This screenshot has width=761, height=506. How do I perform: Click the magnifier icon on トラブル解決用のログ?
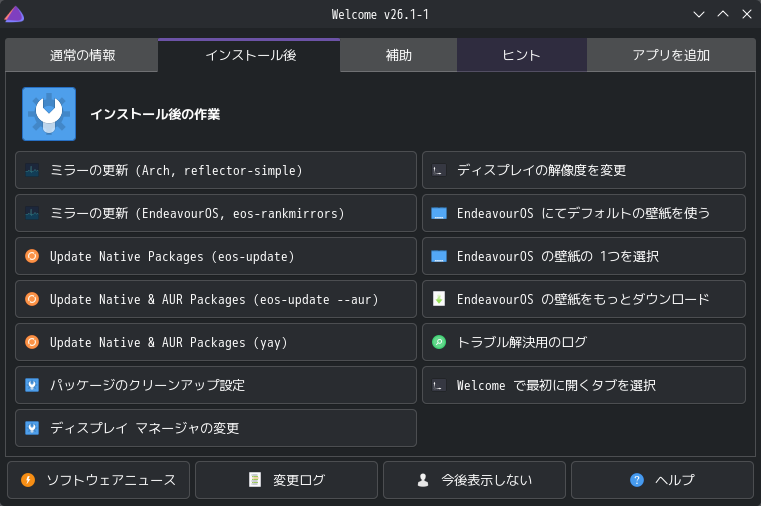(x=438, y=342)
